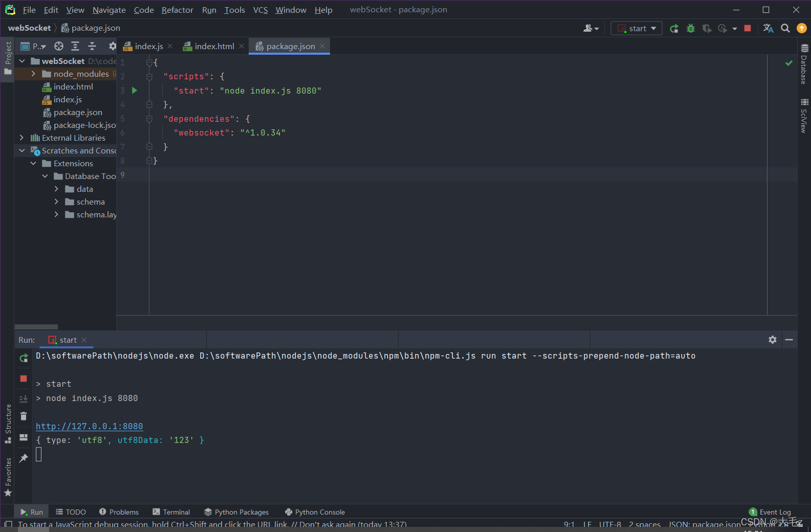Viewport: 811px width, 532px height.
Task: Click the webSocket breadcrumb
Action: (x=29, y=28)
